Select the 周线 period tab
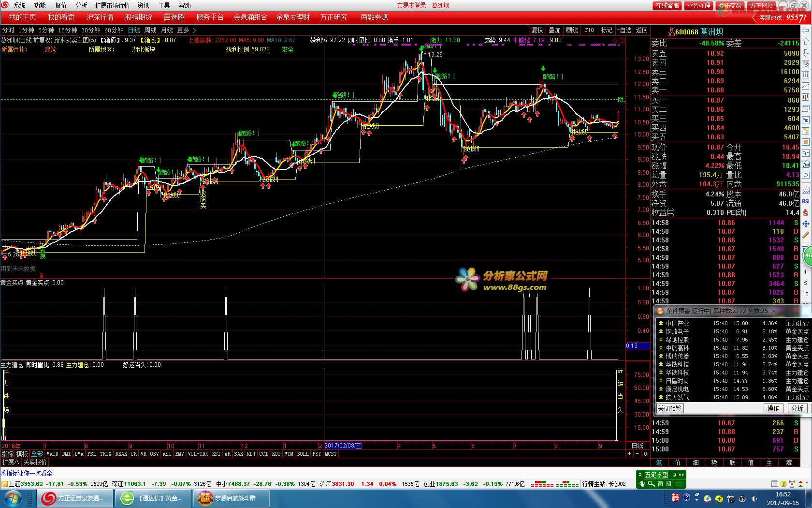The height and width of the screenshot is (508, 812). coord(150,30)
